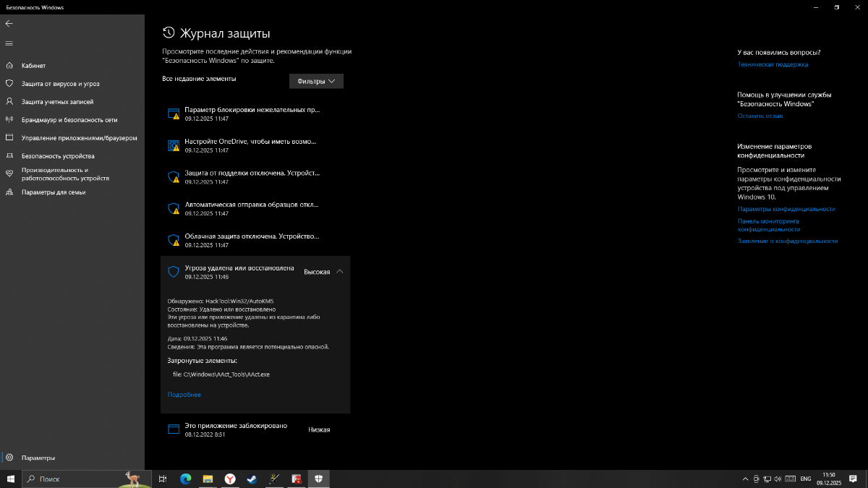This screenshot has height=488, width=868.
Task: Open Steam from taskbar
Action: point(252,479)
